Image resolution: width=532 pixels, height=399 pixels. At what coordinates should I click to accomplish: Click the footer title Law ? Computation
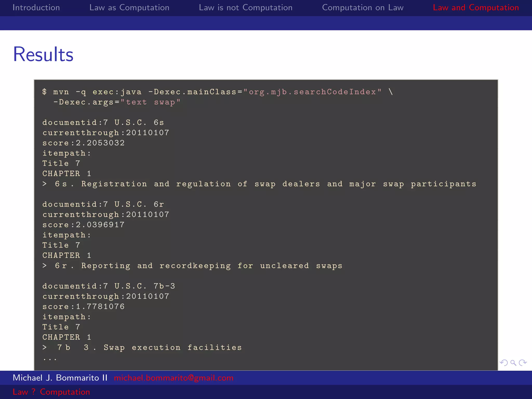(51, 392)
